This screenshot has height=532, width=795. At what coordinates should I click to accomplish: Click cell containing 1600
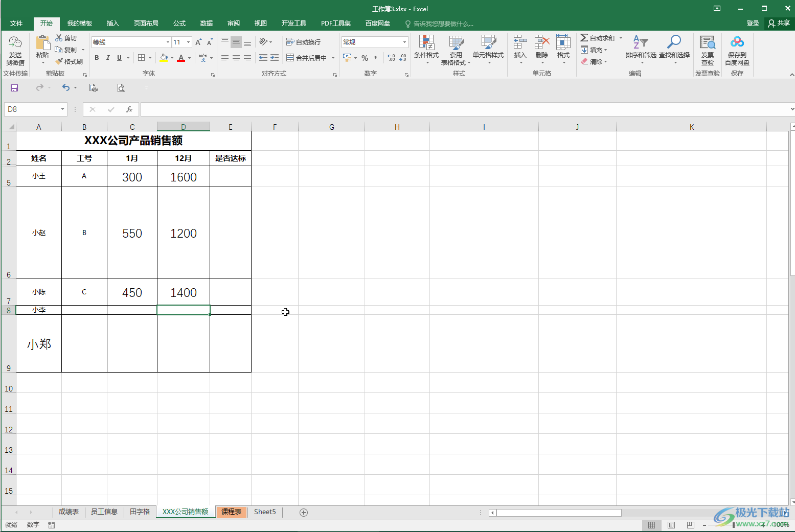[x=183, y=177]
